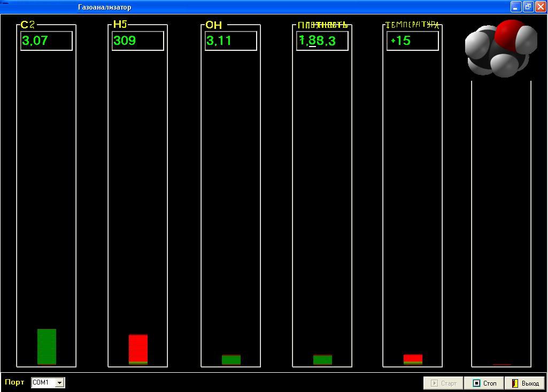Click the greyed-out Старт button
Viewport: 548px width, 392px height.
(x=443, y=383)
